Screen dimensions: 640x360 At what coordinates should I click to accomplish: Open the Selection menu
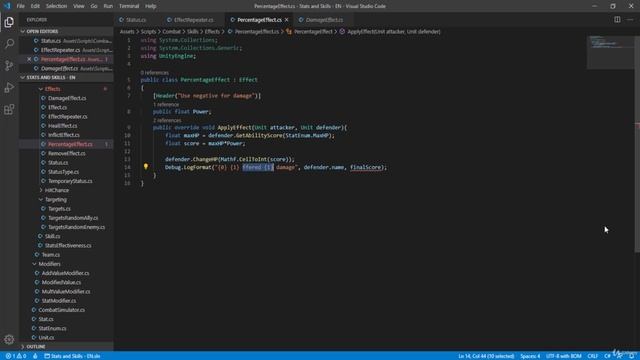click(x=56, y=6)
